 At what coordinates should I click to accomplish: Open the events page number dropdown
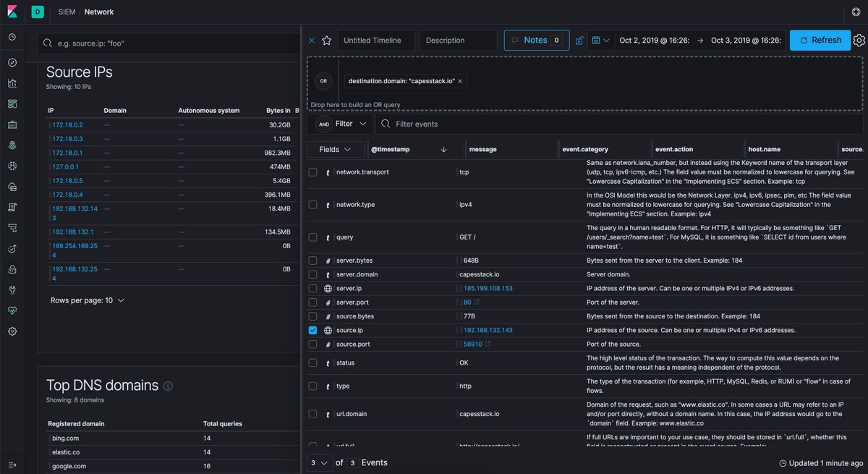click(320, 462)
